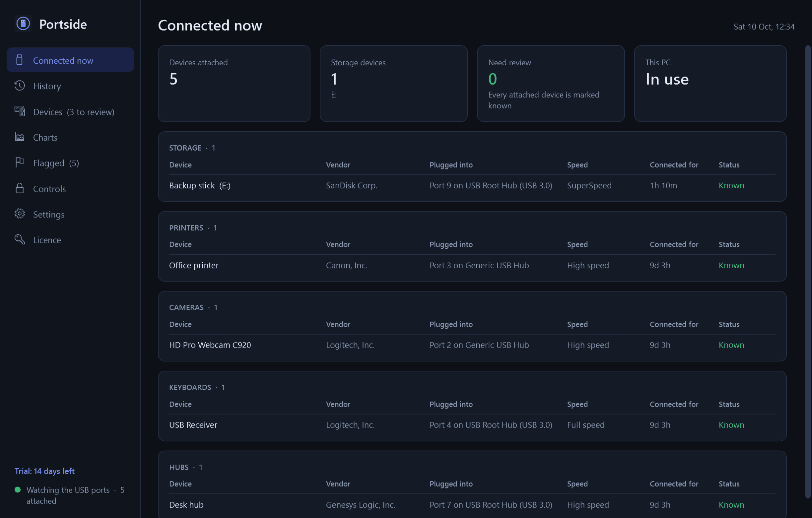Image resolution: width=812 pixels, height=518 pixels.
Task: Go to the History page
Action: coord(70,86)
